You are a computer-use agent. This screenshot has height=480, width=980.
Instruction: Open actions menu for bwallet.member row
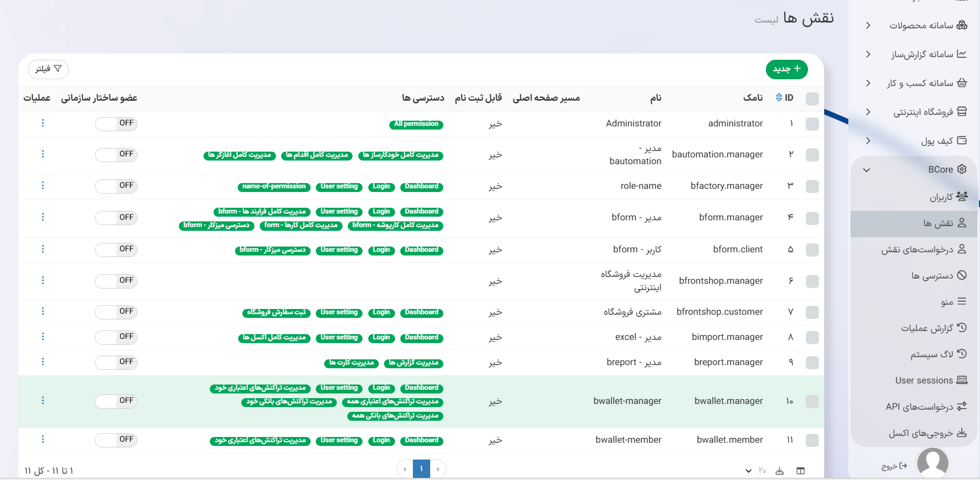coord(43,439)
